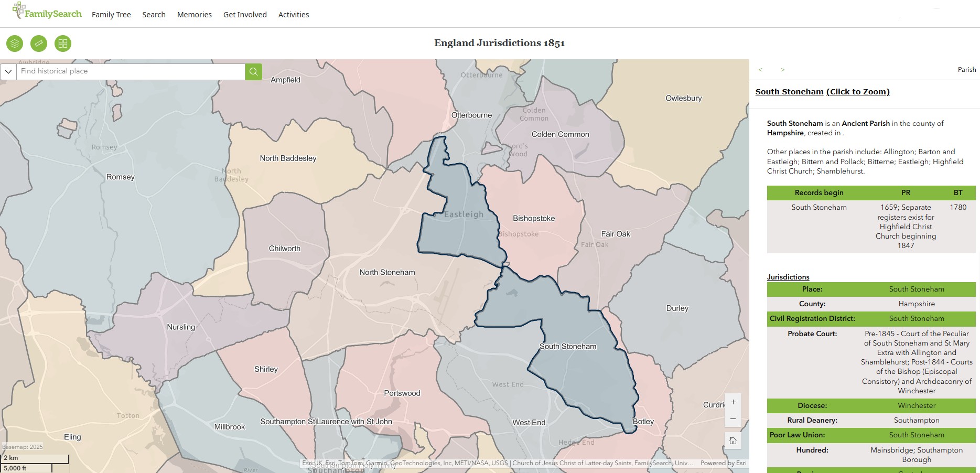The image size is (980, 473).
Task: Click the previous arrow in the parish panel
Action: pos(760,69)
